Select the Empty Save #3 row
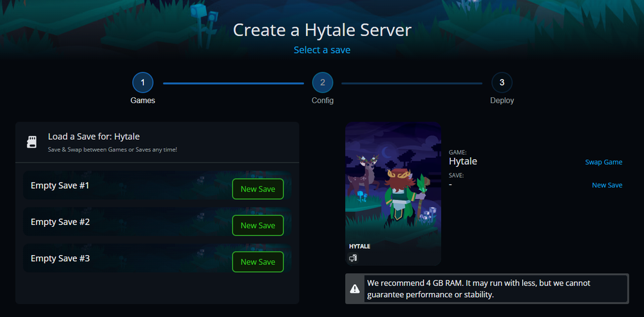Screen dimensions: 644x317 (157, 258)
